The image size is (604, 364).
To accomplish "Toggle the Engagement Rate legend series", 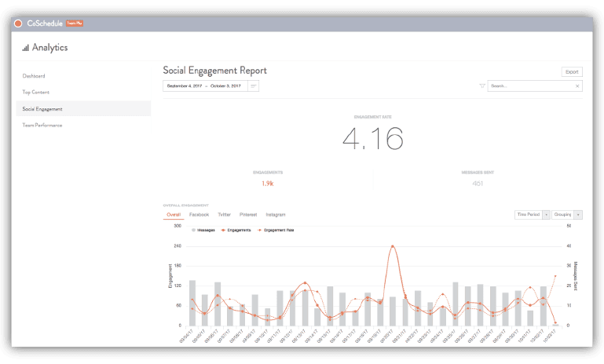I will 275,230.
